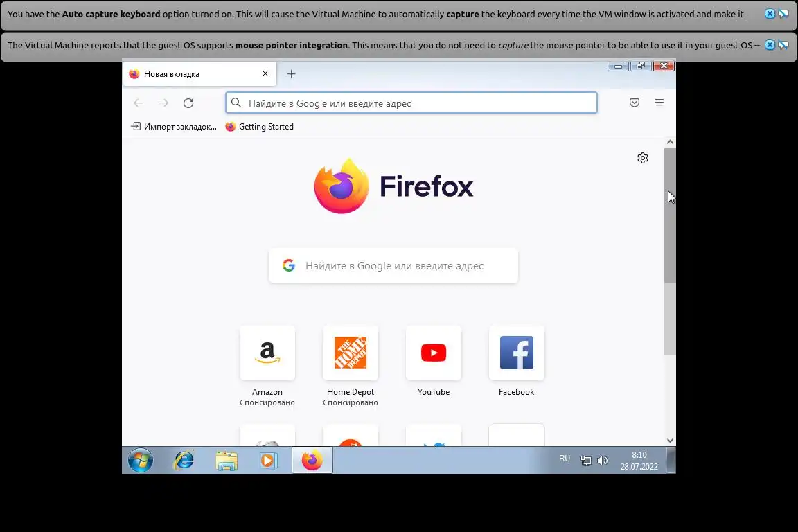Screen dimensions: 798x532
Task: Click the taskbar clock showing 8:10
Action: [639, 460]
